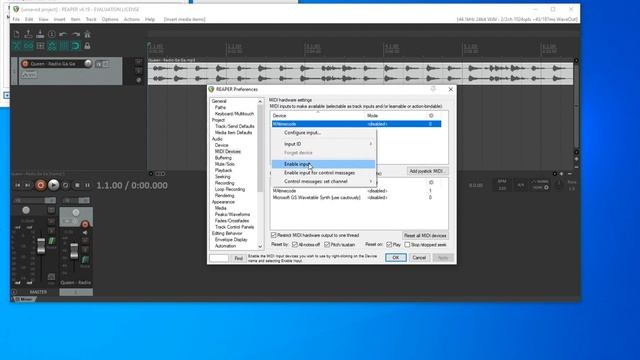Open the Options menu in REAPER
Screen dimensions: 640x360
[110, 19]
